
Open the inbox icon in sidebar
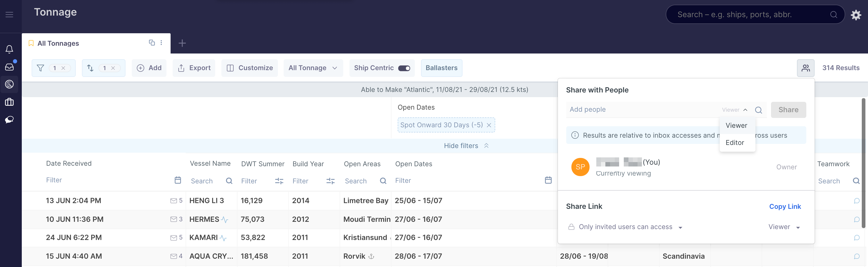pyautogui.click(x=9, y=67)
